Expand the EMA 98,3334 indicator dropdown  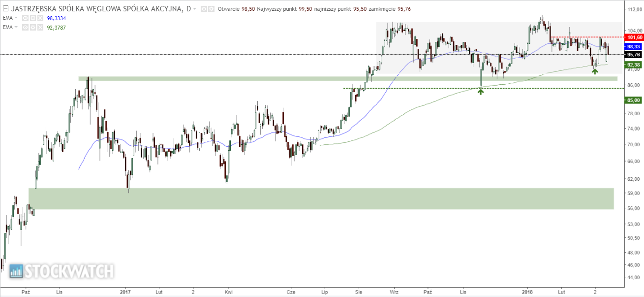point(16,18)
